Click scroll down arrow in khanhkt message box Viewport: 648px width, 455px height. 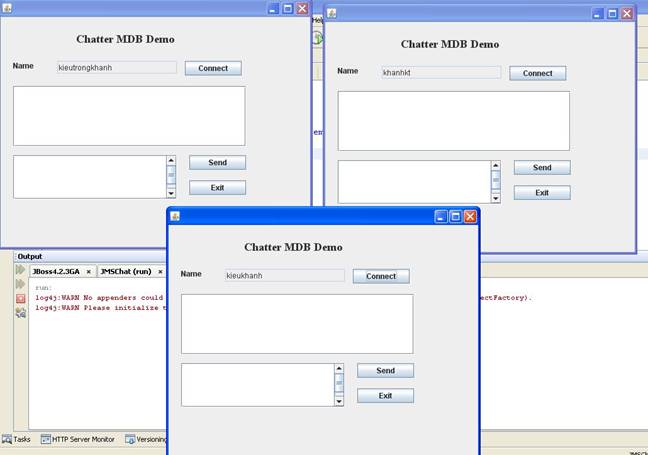coord(496,198)
